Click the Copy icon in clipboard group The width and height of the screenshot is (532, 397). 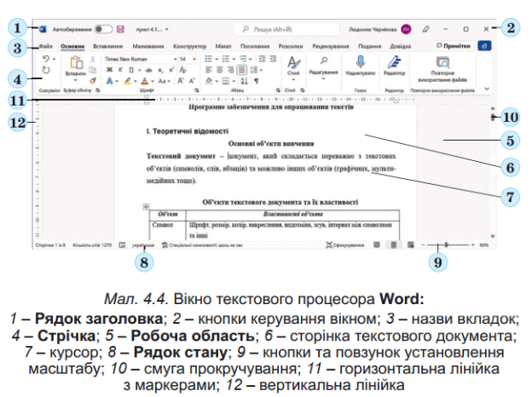pyautogui.click(x=93, y=70)
